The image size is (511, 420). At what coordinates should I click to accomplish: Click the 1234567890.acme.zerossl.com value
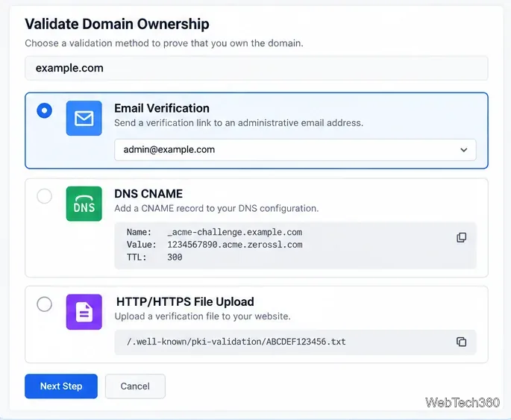235,245
